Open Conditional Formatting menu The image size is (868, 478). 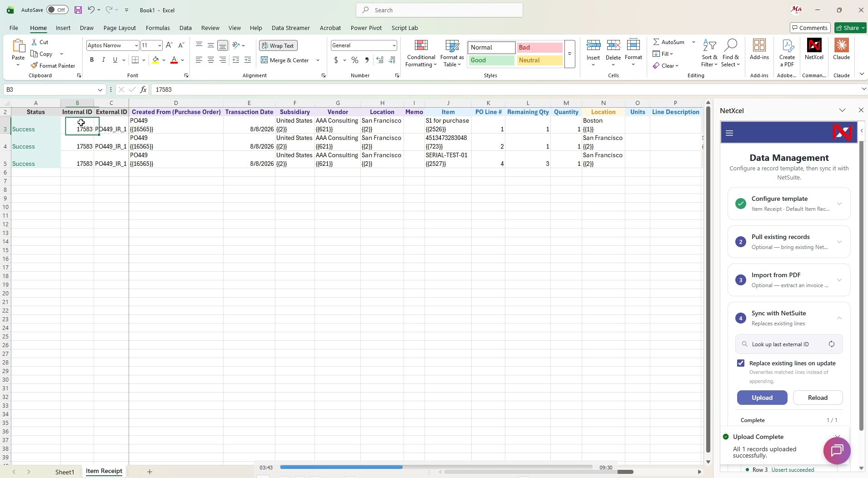[421, 53]
